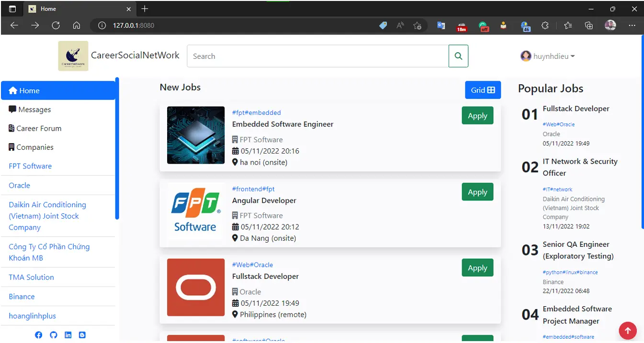Screen dimensions: 644x343
Task: Open the Embedded Software Engineer chip thumbnail
Action: pos(196,135)
